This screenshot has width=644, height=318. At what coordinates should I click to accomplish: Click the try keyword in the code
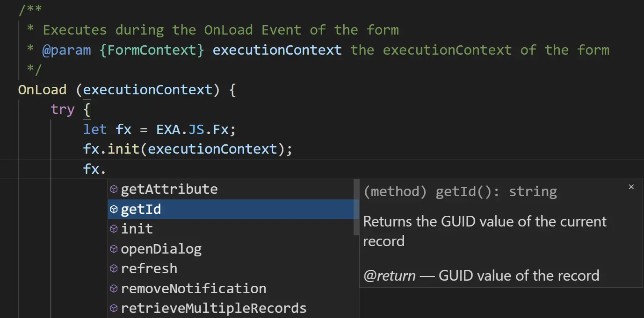click(x=63, y=110)
